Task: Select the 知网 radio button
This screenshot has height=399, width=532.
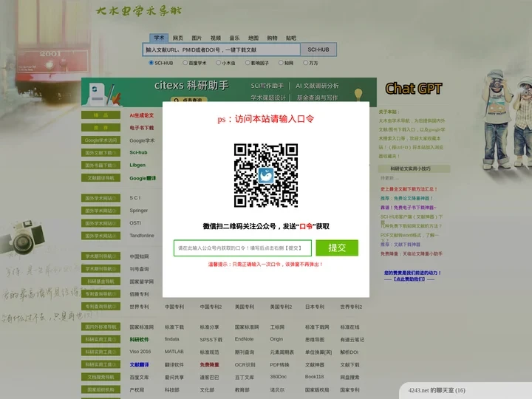Action: 281,63
